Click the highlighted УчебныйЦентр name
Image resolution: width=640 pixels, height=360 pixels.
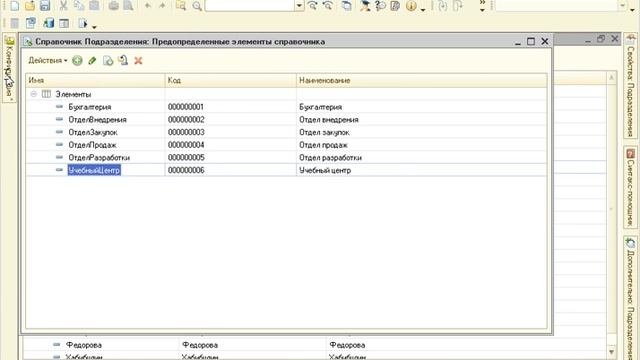pos(94,170)
